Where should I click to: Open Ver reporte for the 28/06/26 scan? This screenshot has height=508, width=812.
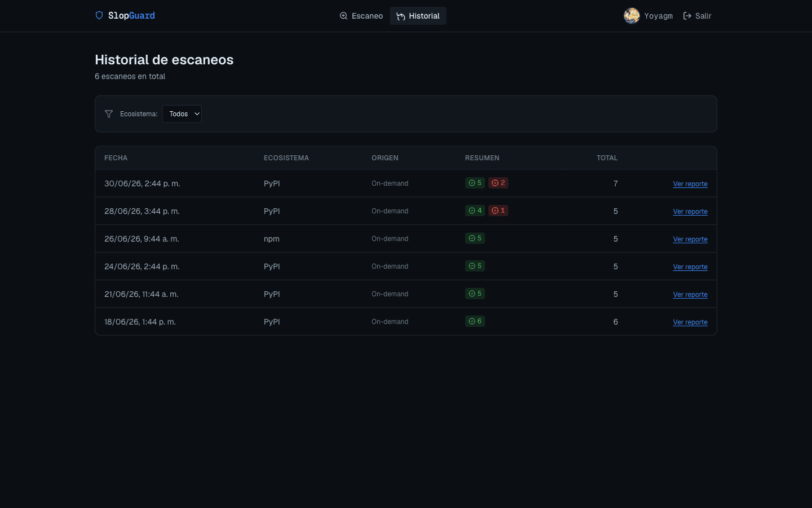[x=690, y=212]
